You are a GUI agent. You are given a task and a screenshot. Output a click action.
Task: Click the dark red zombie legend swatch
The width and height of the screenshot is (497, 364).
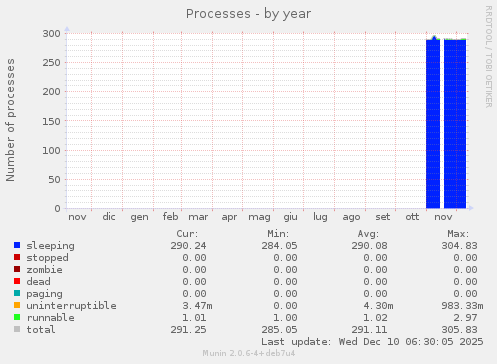click(17, 269)
